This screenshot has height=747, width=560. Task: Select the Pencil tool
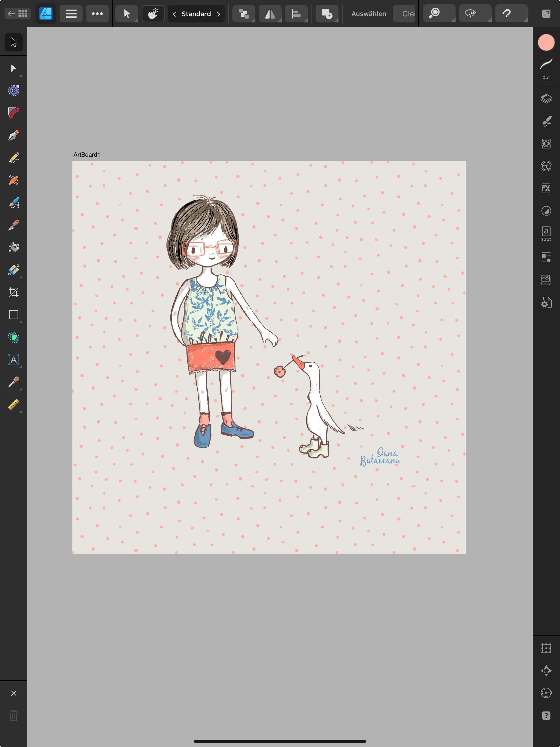click(13, 158)
